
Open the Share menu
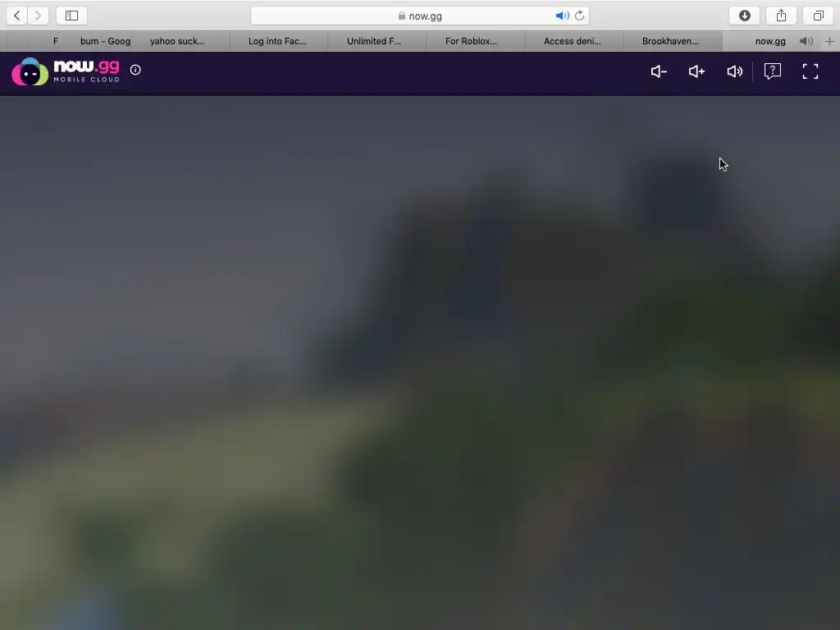point(782,16)
